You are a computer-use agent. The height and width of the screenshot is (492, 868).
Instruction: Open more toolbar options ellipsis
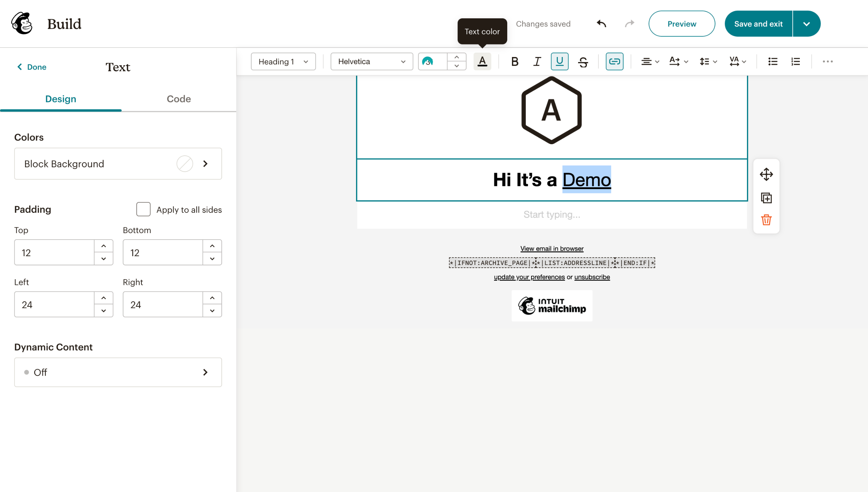coord(828,61)
